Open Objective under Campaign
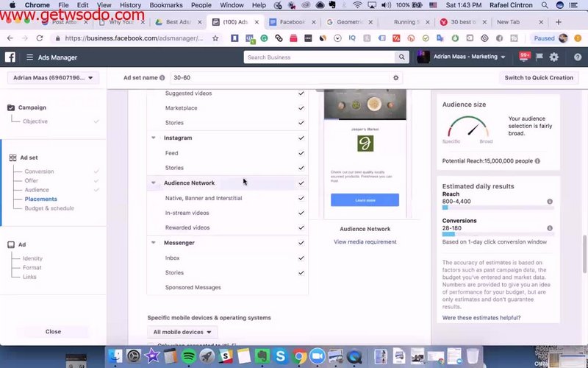This screenshot has width=588, height=368. (x=35, y=121)
